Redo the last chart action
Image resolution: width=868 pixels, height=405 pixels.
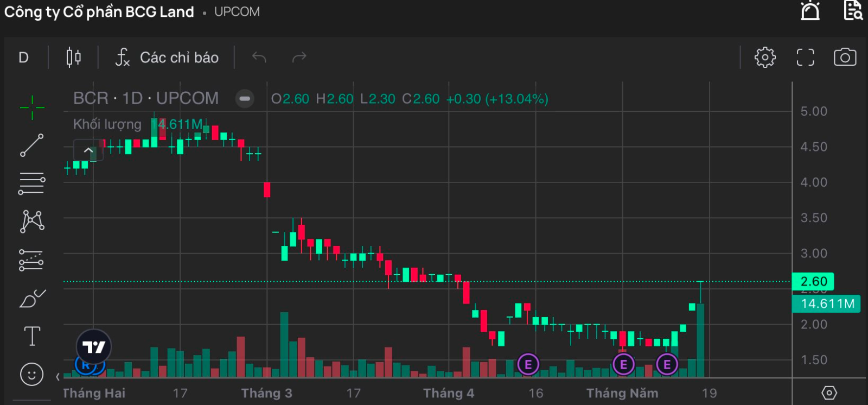[x=299, y=57]
